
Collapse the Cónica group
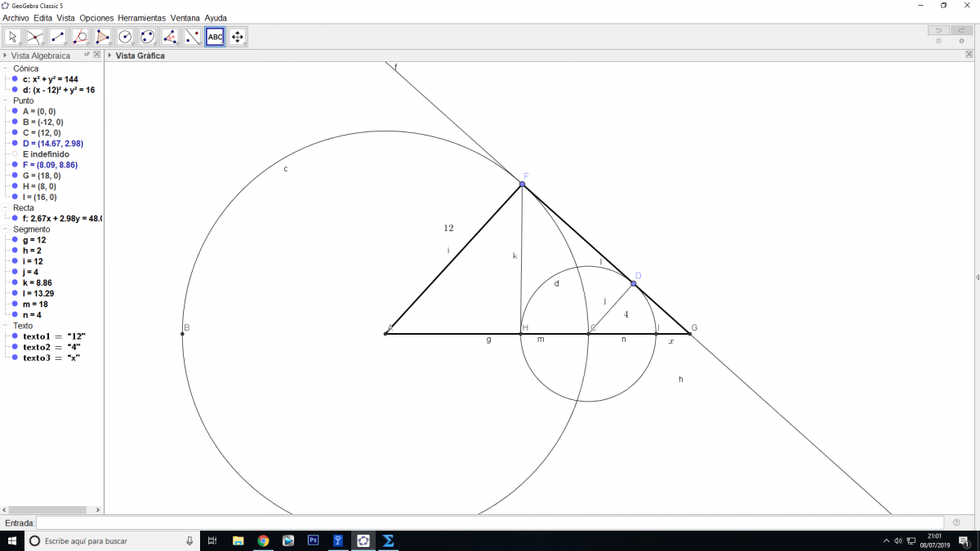point(7,69)
